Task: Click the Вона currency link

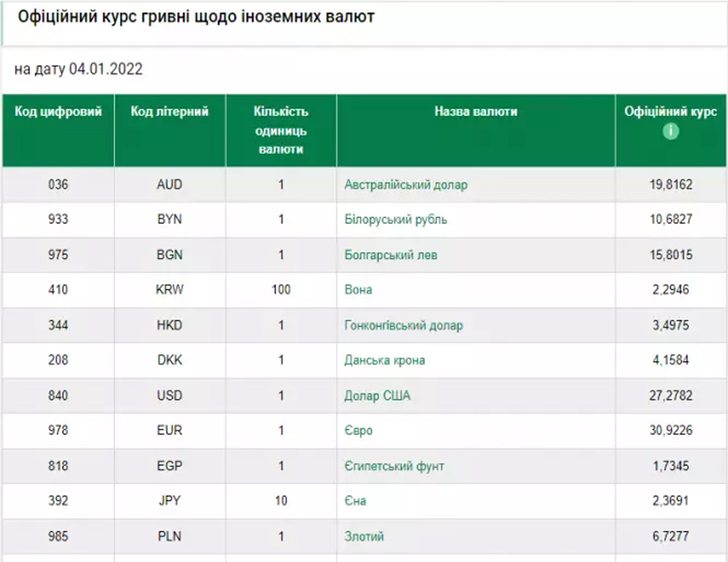Action: point(358,290)
